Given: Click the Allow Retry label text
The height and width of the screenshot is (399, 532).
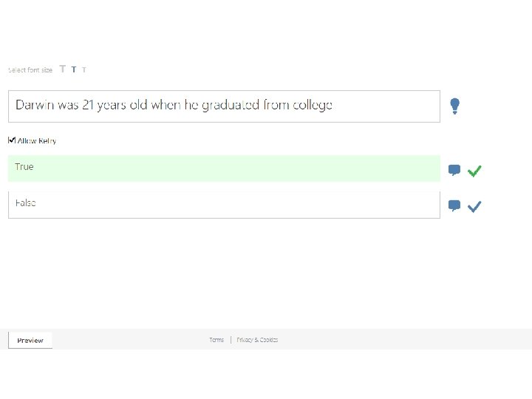Looking at the screenshot, I should click(x=37, y=140).
